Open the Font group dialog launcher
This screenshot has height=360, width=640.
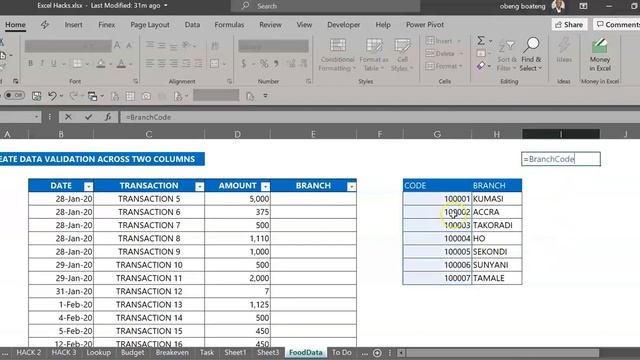tap(136, 81)
